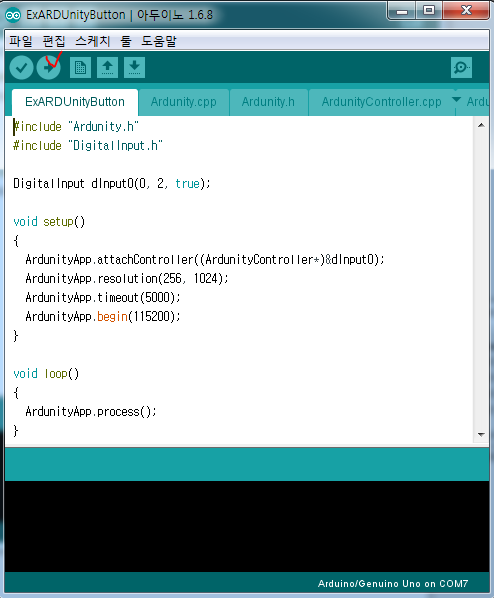
Task: Open the 도움말 menu
Action: (159, 41)
